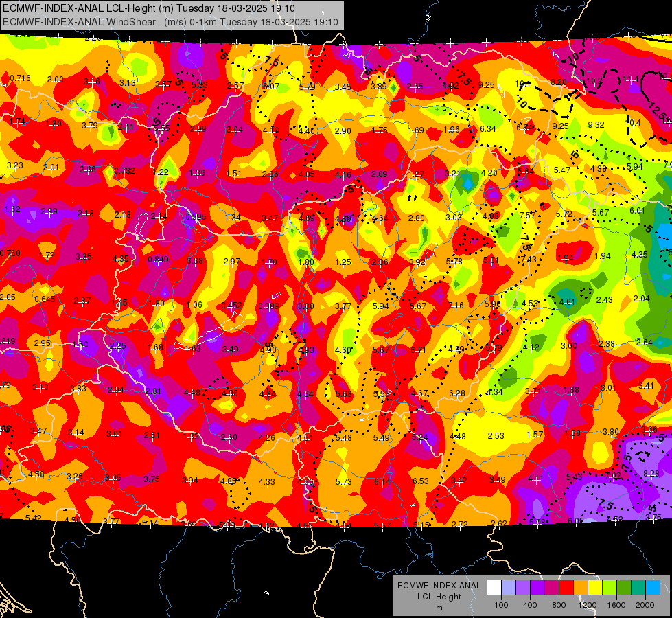
Task: Click the yellow legend swatch right of 1200
Action: (x=595, y=588)
